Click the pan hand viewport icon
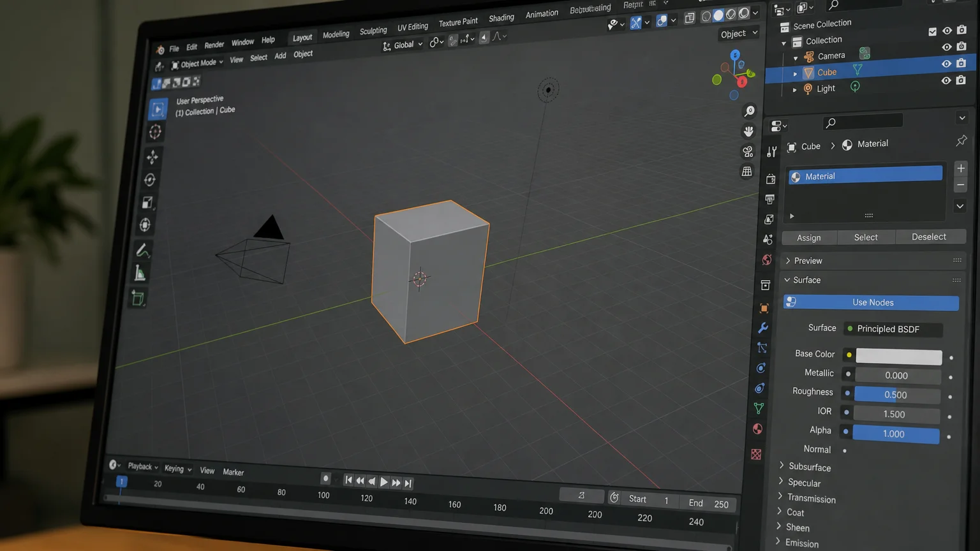This screenshot has width=980, height=551. [748, 131]
